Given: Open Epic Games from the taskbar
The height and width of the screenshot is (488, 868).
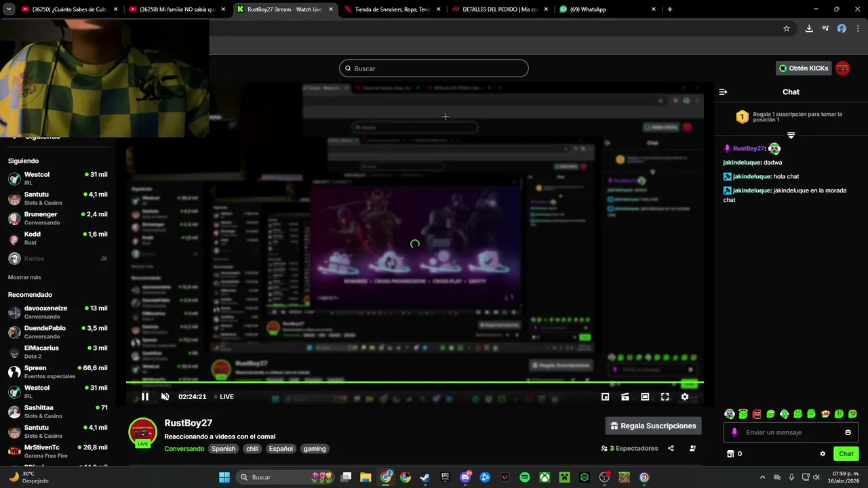Looking at the screenshot, I should pos(445,477).
